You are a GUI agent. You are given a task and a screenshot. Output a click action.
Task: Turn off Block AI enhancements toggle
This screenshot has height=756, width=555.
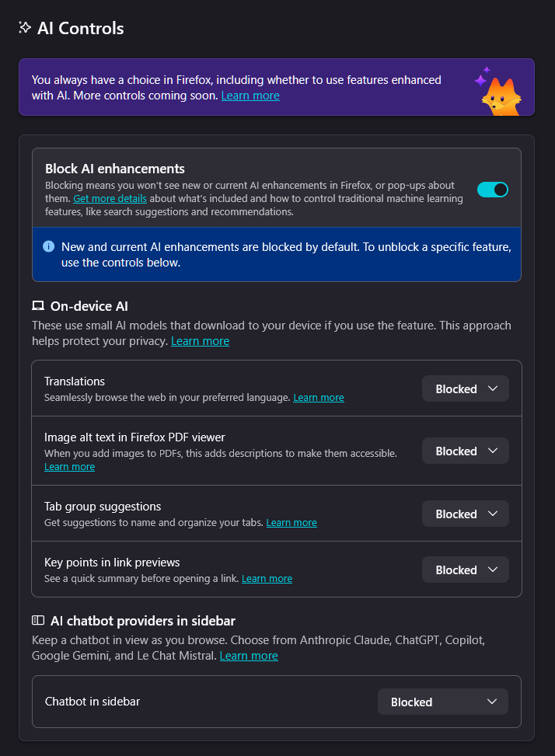(492, 190)
